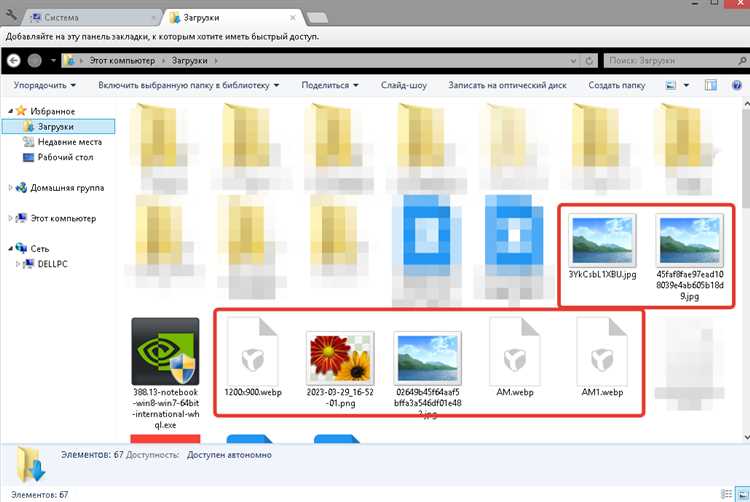Expand the DELLPC network node
Image resolution: width=750 pixels, height=502 pixels.
pos(18,264)
